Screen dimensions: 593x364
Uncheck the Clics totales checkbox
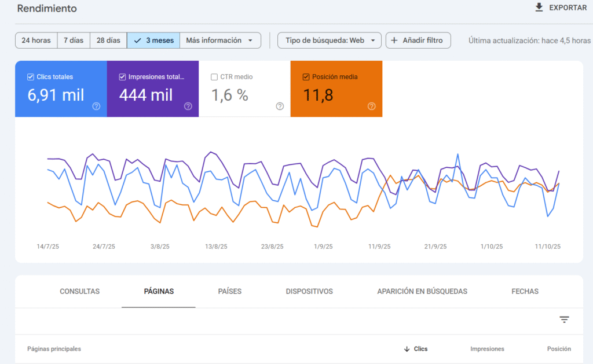(x=31, y=77)
